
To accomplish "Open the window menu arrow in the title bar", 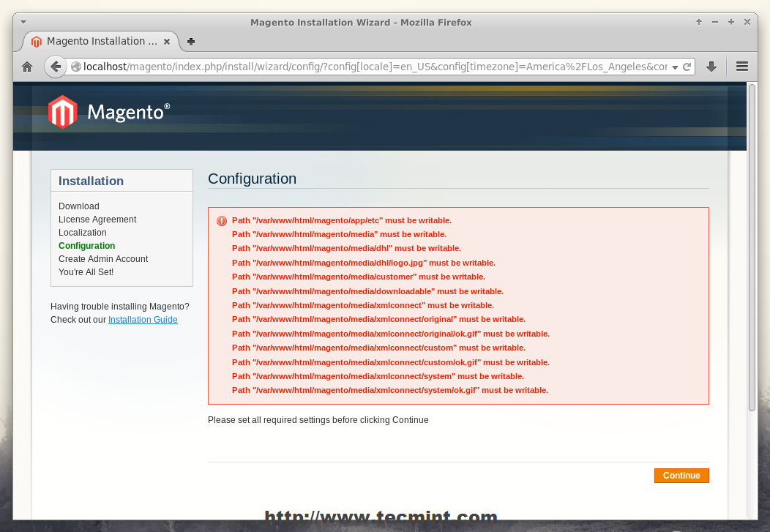I will (23, 22).
